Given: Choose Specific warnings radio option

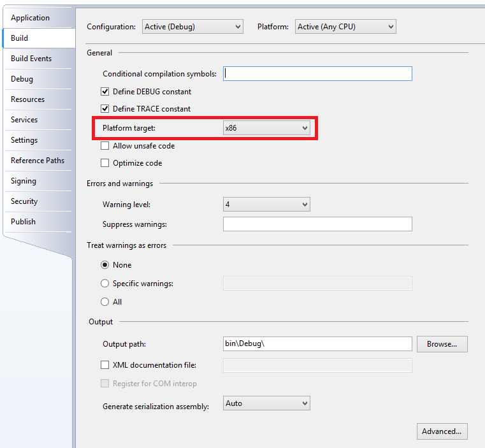Looking at the screenshot, I should [x=105, y=284].
